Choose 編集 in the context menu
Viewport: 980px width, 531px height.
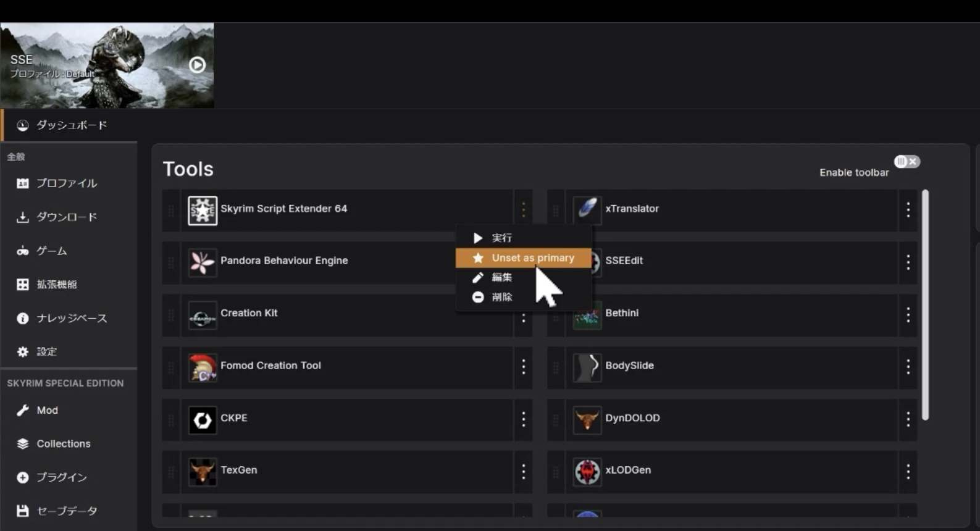click(524, 277)
